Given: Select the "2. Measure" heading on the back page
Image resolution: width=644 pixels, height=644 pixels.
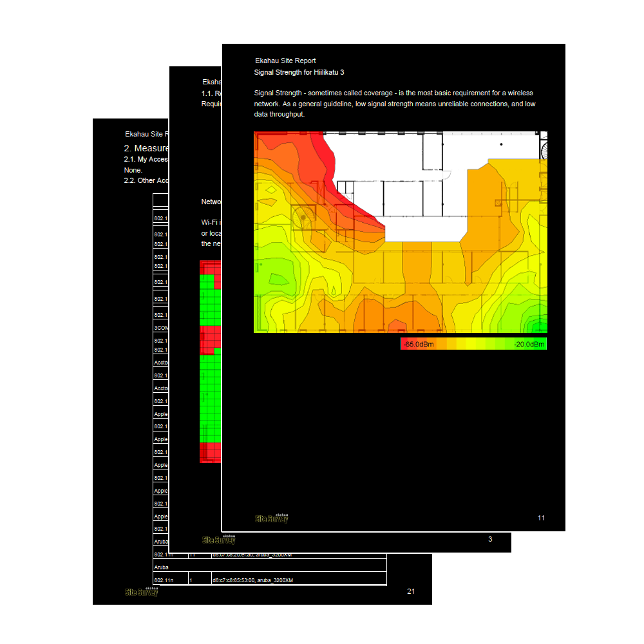Looking at the screenshot, I should pyautogui.click(x=146, y=148).
